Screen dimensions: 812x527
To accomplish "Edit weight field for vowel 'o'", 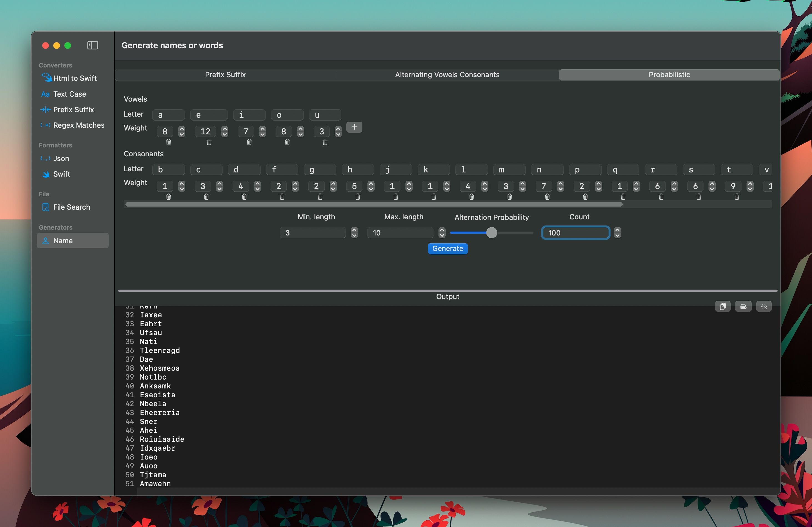I will tap(284, 131).
